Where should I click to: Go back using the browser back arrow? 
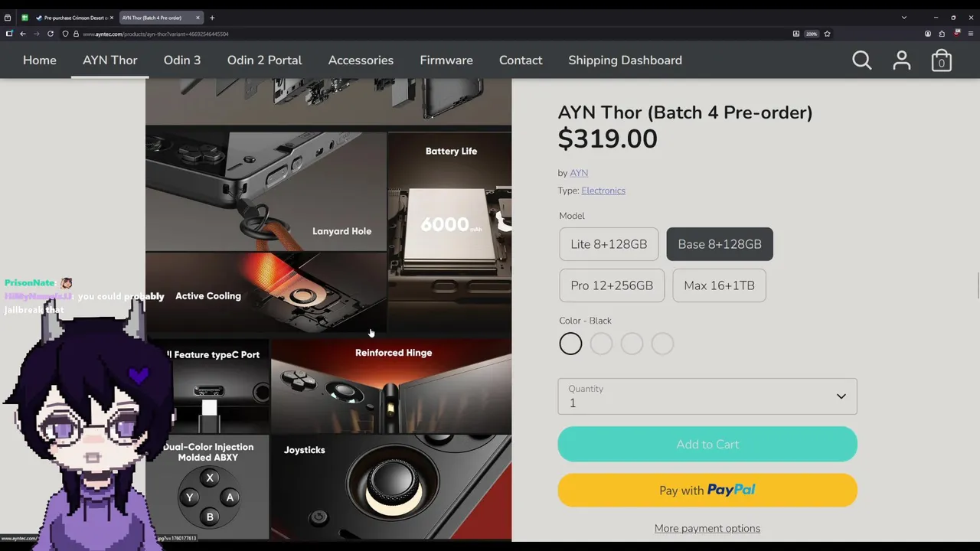point(23,34)
